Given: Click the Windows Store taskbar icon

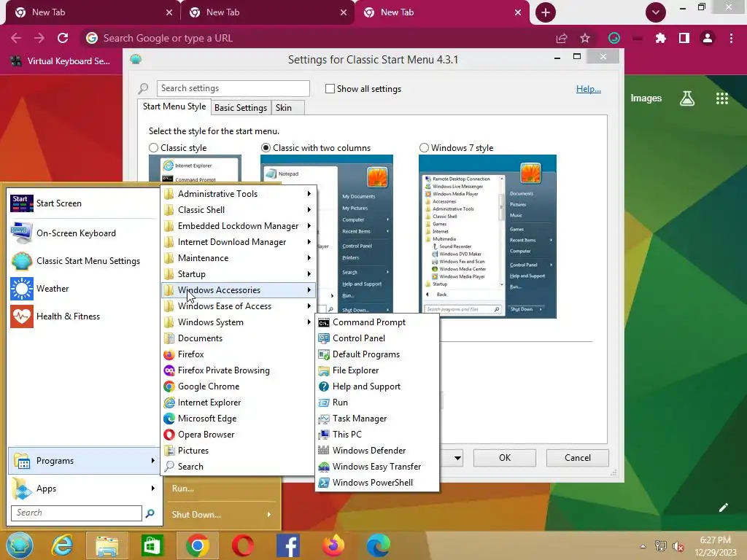Looking at the screenshot, I should (152, 545).
